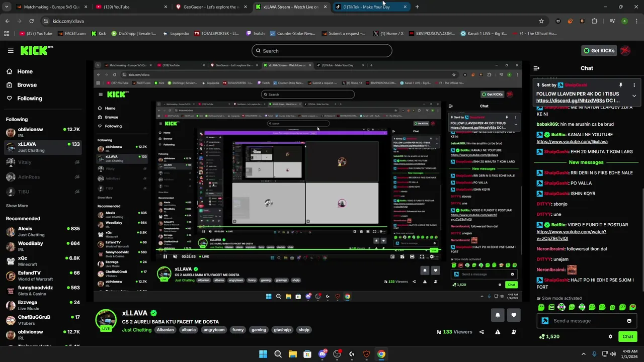Screen dimensions: 644x362
Task: Jump to New messages in chat
Action: [x=586, y=162]
